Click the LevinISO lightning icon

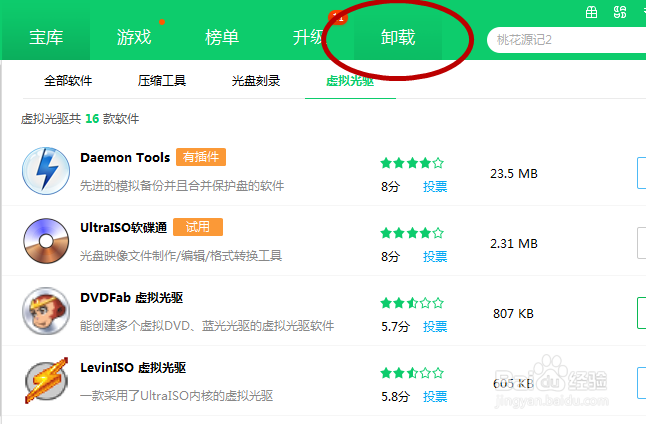coord(46,381)
